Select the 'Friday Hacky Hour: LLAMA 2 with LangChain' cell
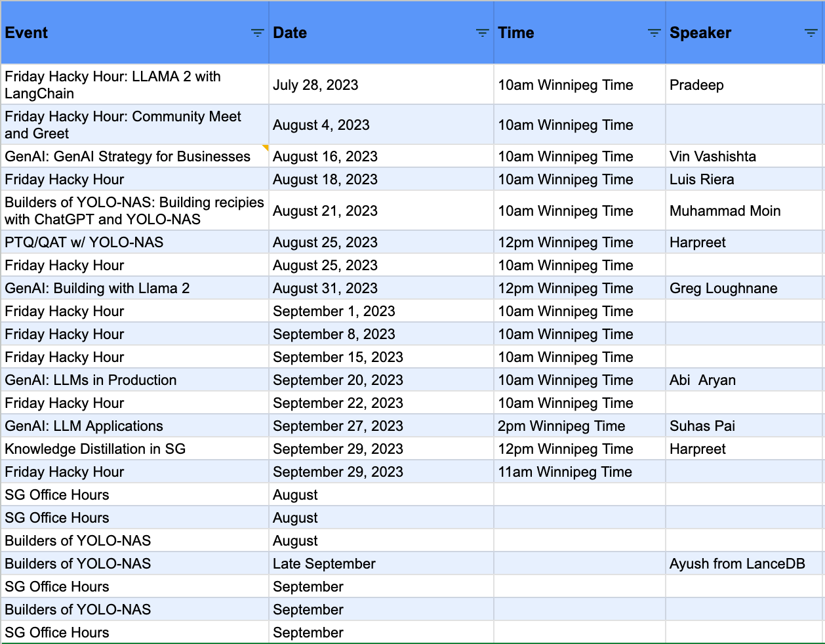825x644 pixels. click(135, 85)
